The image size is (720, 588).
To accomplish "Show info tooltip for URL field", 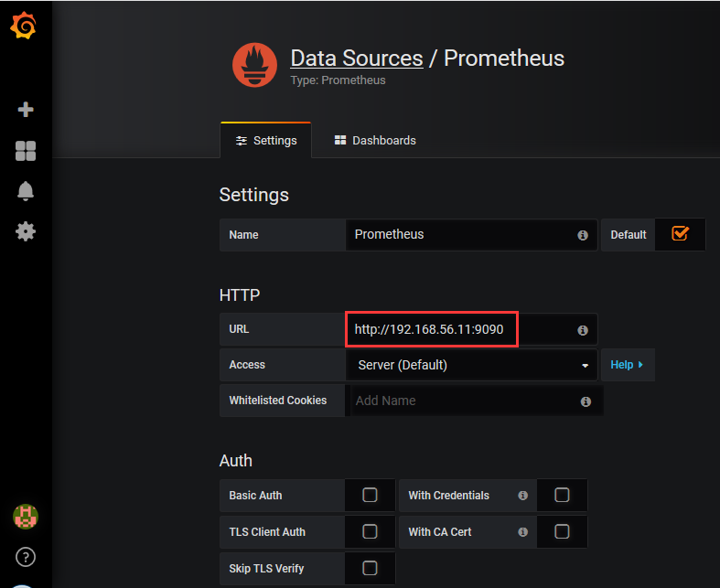I will pyautogui.click(x=583, y=330).
